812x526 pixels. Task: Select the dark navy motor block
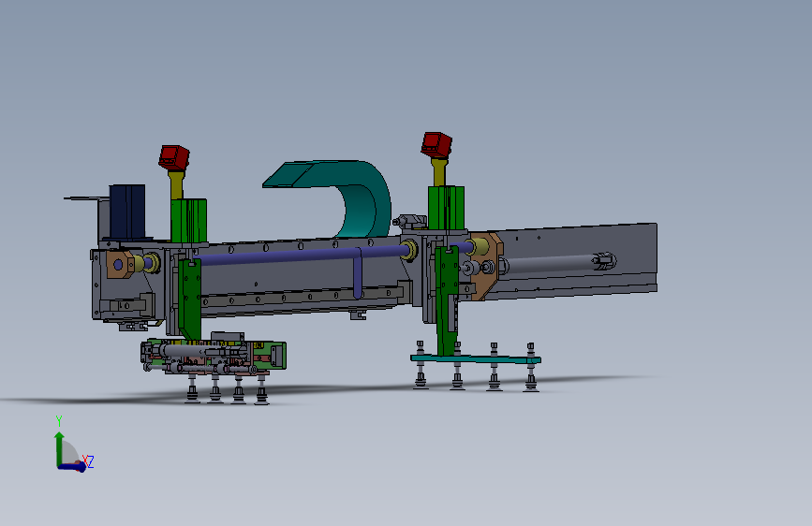click(127, 212)
